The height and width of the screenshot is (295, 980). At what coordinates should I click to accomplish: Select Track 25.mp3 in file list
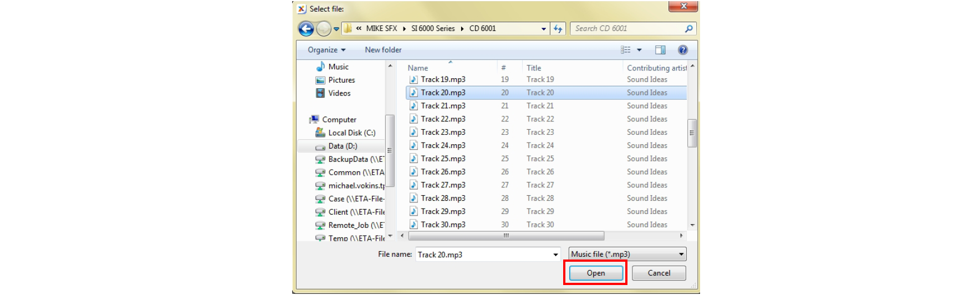pos(442,159)
